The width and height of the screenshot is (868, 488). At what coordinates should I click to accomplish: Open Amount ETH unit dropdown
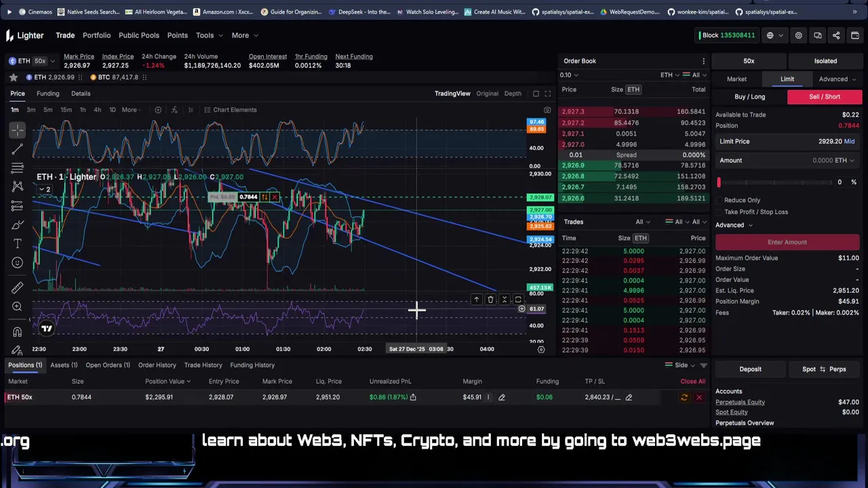coord(844,161)
